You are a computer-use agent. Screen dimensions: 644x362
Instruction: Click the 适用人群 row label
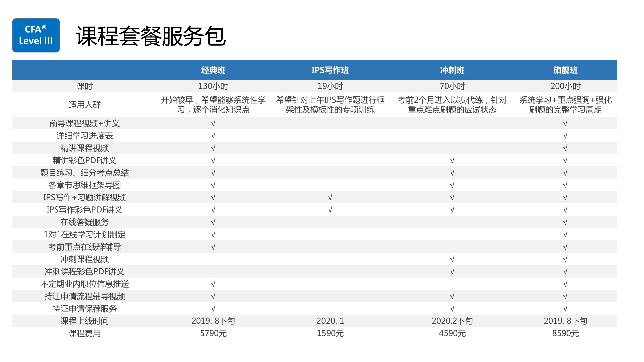point(85,105)
